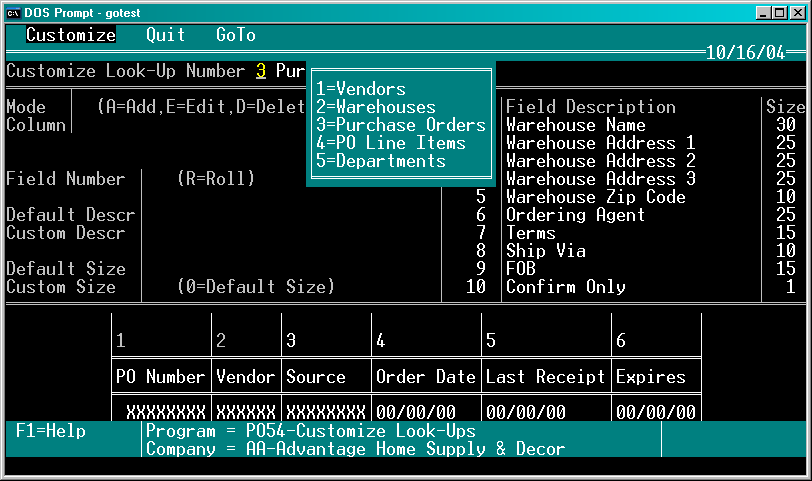Viewport: 812px width, 481px height.
Task: Maximize the DOS Prompt window
Action: 779,11
